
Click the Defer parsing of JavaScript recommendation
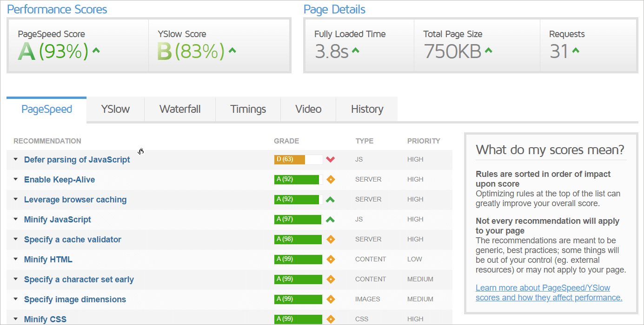pyautogui.click(x=77, y=160)
